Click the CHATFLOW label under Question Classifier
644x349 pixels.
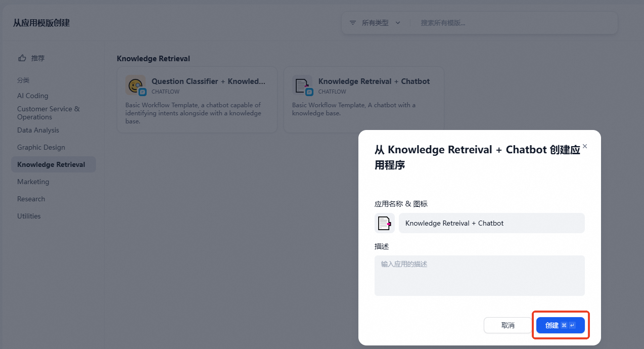click(166, 92)
